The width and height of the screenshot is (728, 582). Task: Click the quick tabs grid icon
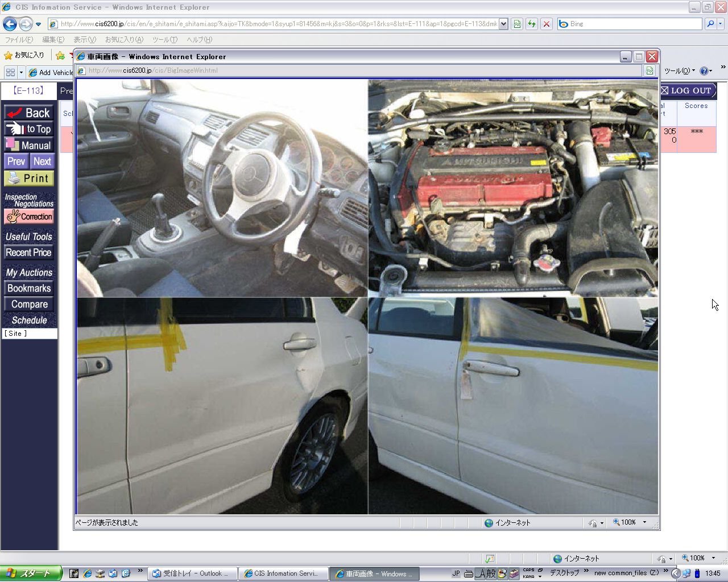point(10,72)
